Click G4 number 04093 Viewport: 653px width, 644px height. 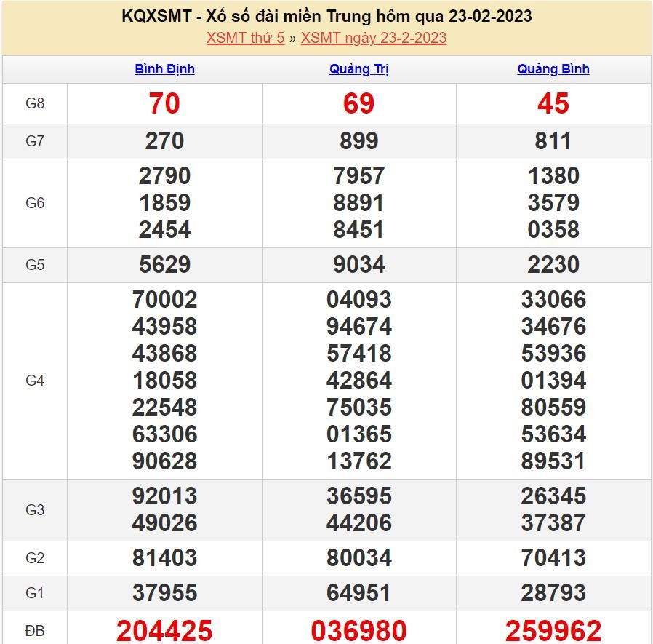[x=359, y=300]
